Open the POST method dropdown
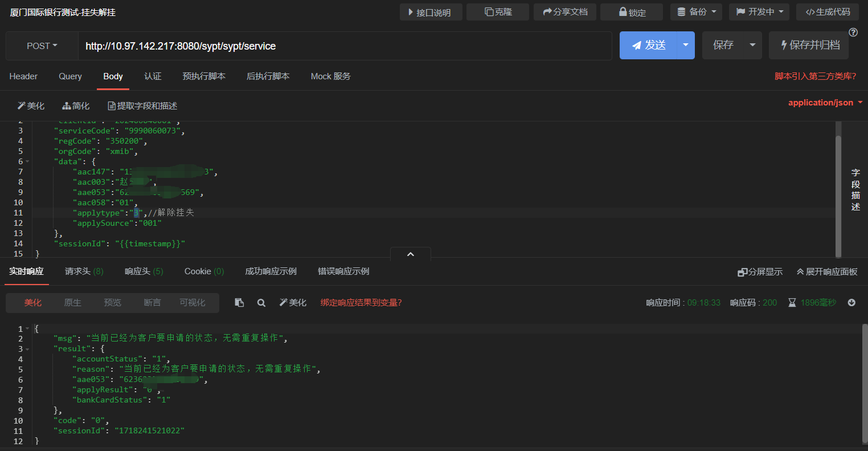The height and width of the screenshot is (451, 868). [42, 46]
